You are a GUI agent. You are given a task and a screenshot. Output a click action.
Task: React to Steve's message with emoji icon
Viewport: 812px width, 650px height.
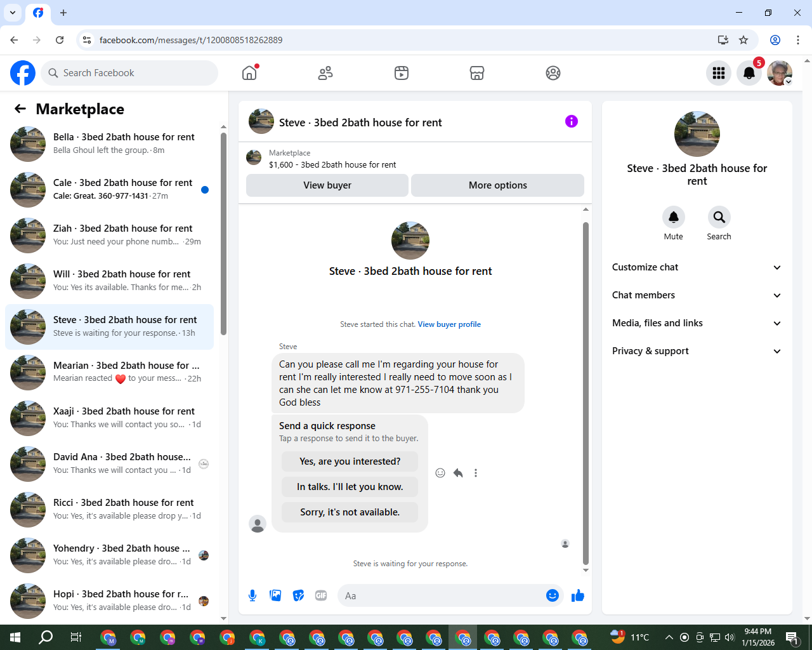point(440,473)
